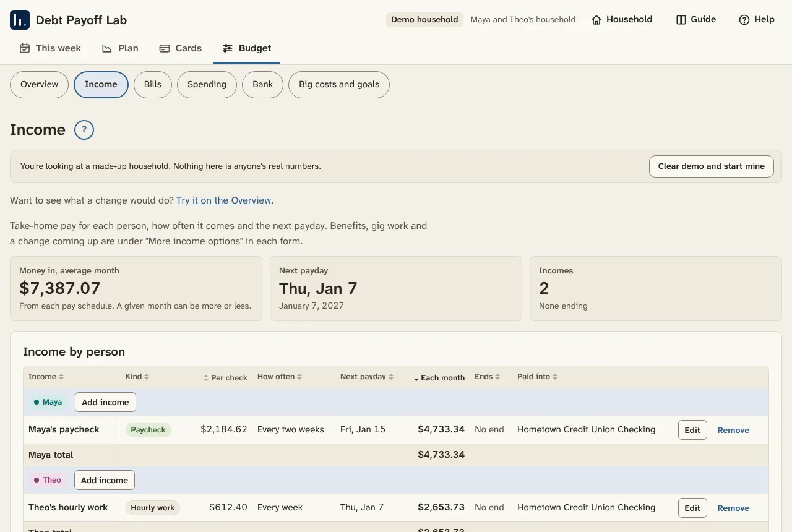Screen dimensions: 792x532
Task: Remove Maya's paycheck
Action: coord(733,430)
